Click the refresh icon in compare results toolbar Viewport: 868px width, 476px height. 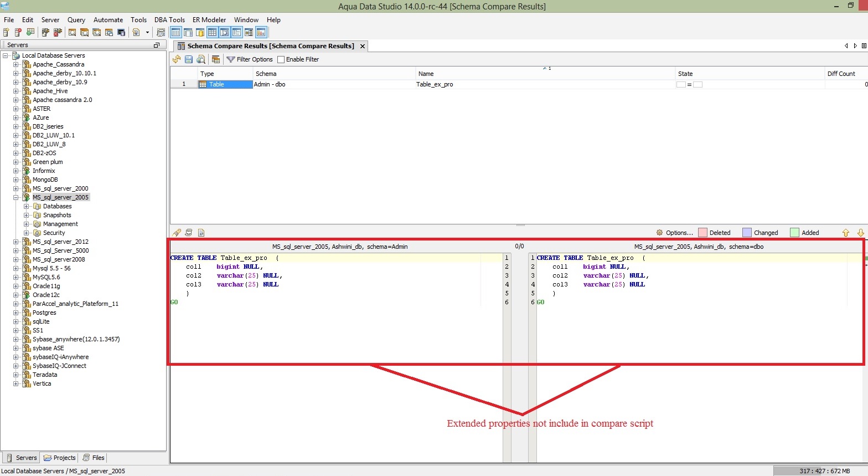[177, 59]
